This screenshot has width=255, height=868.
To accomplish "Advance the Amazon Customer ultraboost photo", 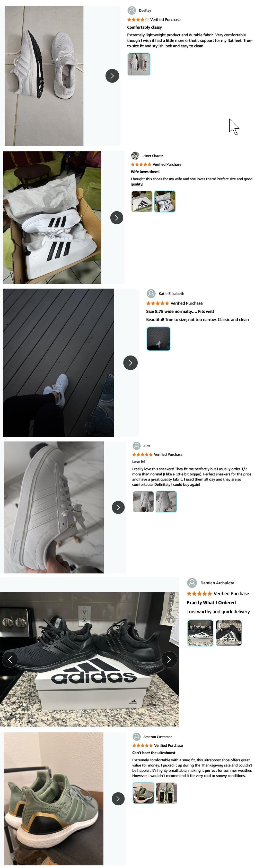I will (x=118, y=799).
